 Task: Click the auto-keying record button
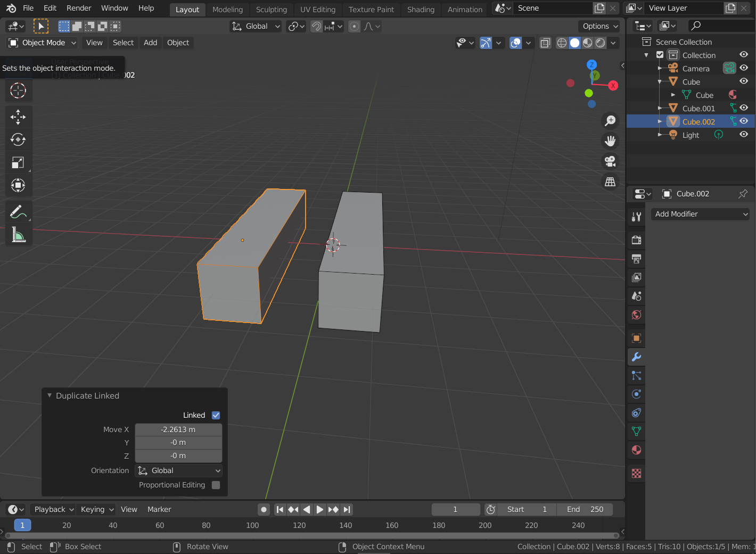click(264, 509)
